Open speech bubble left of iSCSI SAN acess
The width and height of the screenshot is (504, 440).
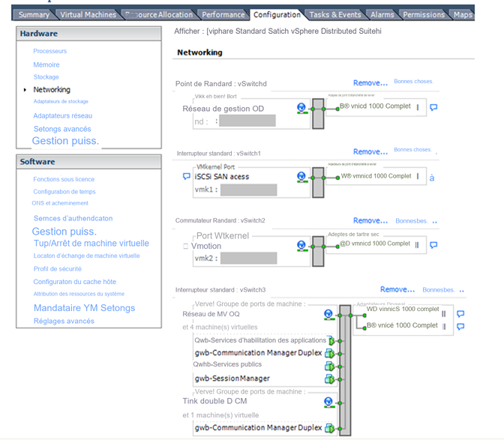[x=187, y=176]
